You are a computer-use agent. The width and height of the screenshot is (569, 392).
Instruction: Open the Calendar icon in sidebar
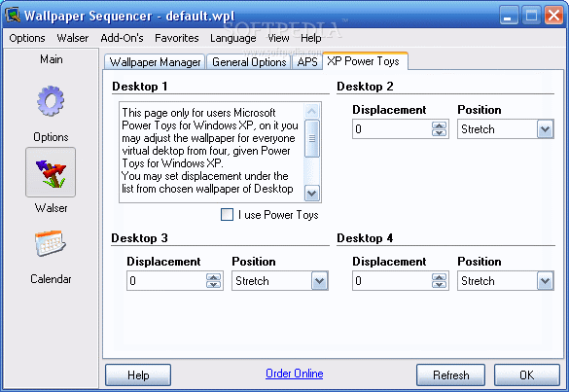point(50,243)
